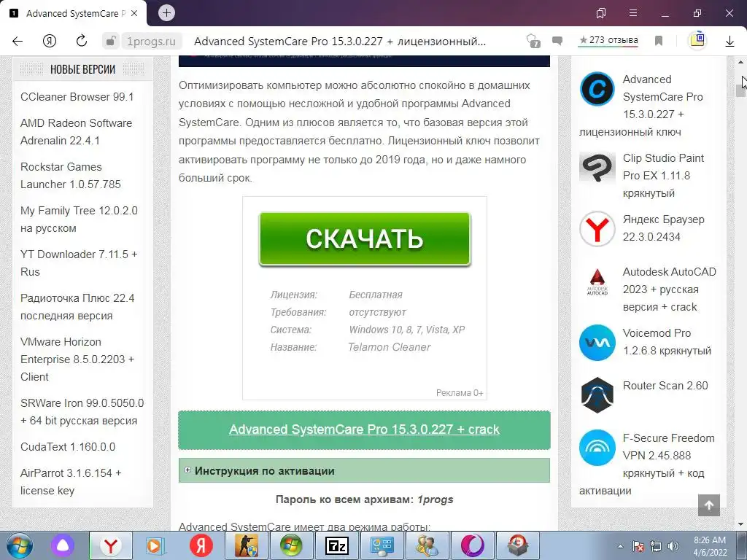Click the Яндекс Браузер logo icon
The image size is (747, 560).
597,228
